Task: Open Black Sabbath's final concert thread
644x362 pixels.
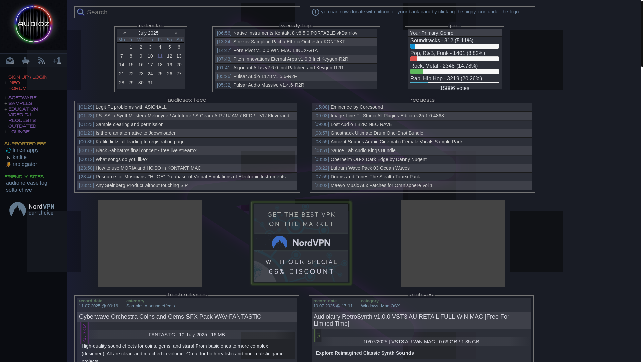Action: point(146,150)
